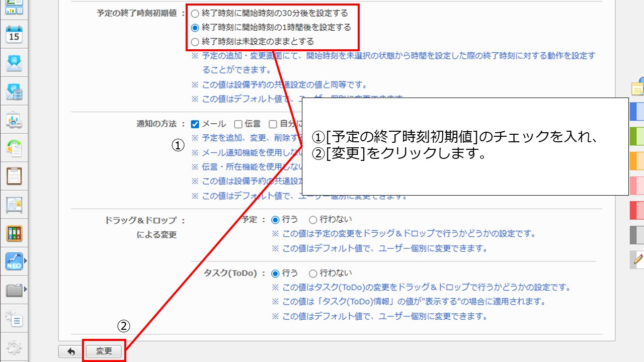Toggle the 伝言 notification checkbox
644x362 pixels.
pyautogui.click(x=237, y=124)
